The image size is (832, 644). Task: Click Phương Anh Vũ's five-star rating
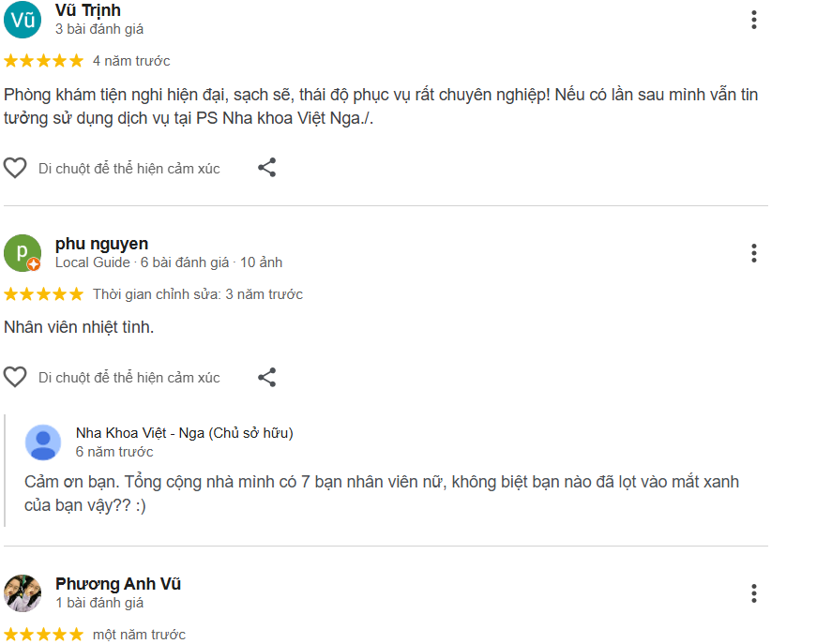pyautogui.click(x=43, y=634)
